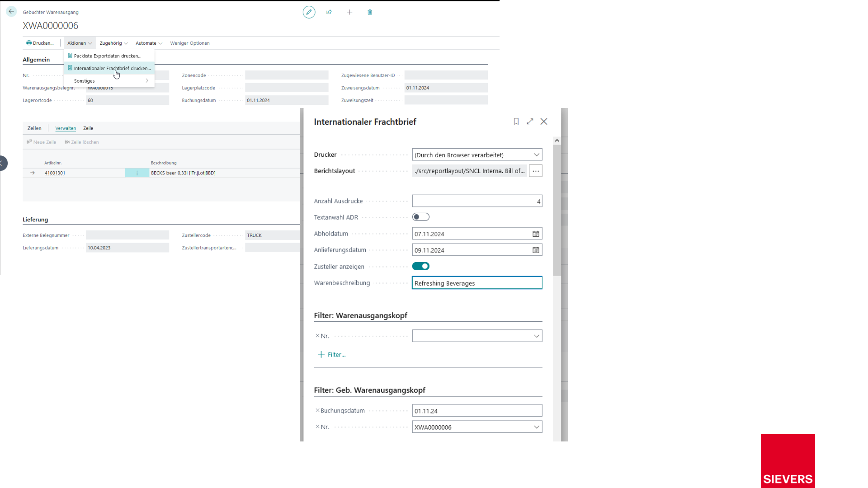Click Weniger Optionen

pyautogui.click(x=190, y=43)
